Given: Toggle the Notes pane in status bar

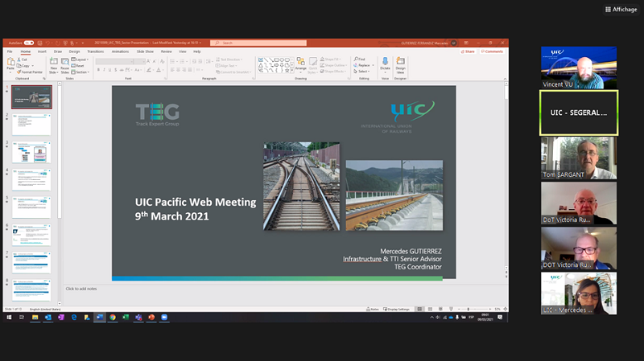Looking at the screenshot, I should click(373, 309).
